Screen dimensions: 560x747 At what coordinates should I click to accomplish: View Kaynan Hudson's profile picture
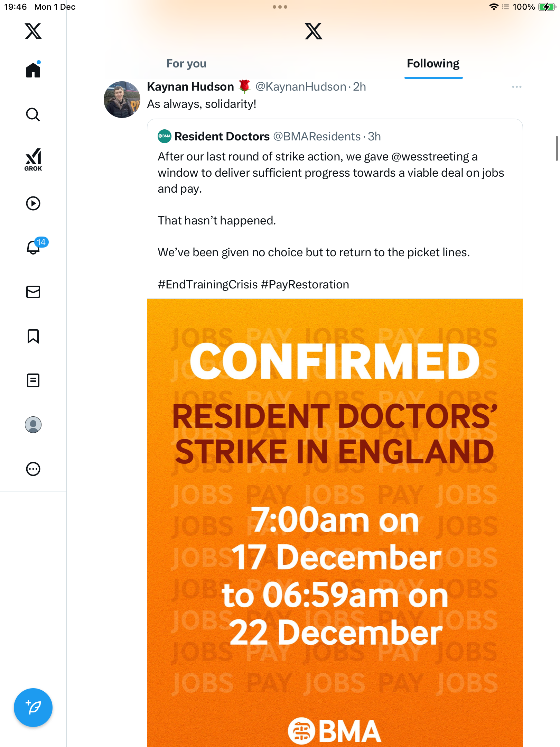[122, 100]
